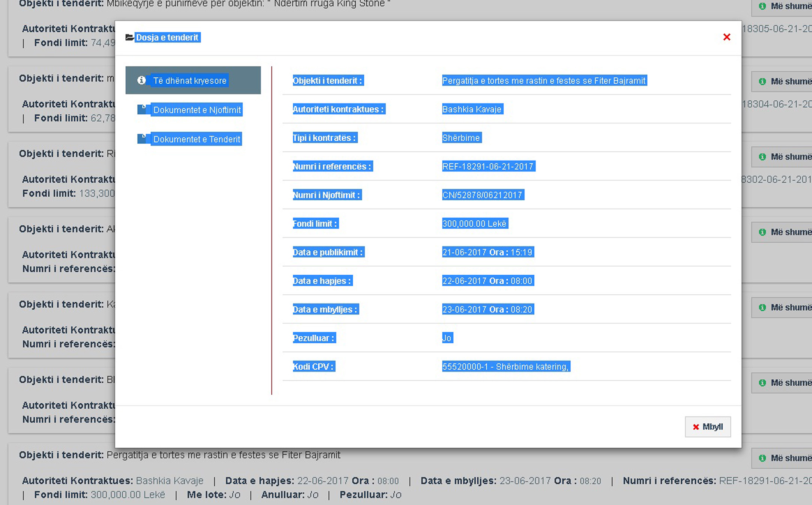The height and width of the screenshot is (505, 812).
Task: Click the topmost Më shumë button
Action: [x=786, y=6]
